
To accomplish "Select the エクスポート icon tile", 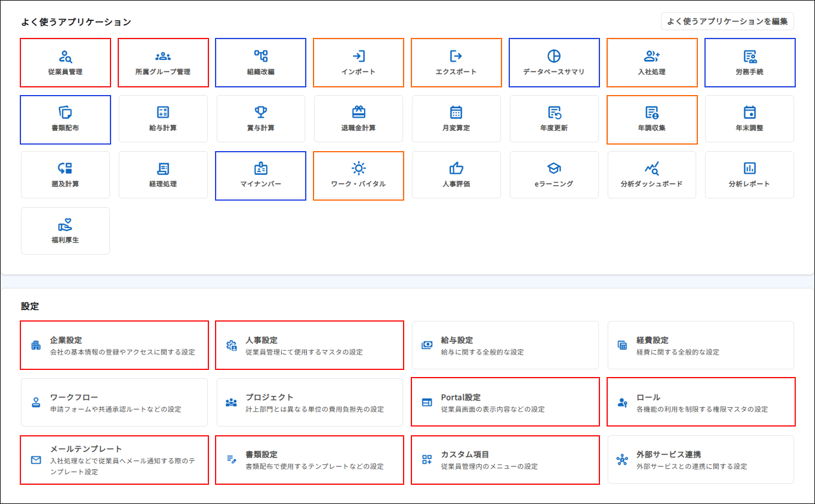I will (x=456, y=63).
